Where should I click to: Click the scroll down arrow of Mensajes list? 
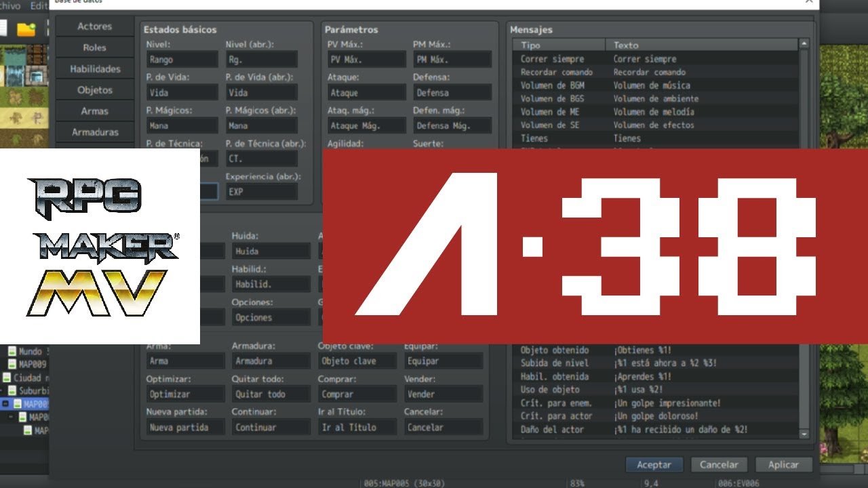coord(804,434)
